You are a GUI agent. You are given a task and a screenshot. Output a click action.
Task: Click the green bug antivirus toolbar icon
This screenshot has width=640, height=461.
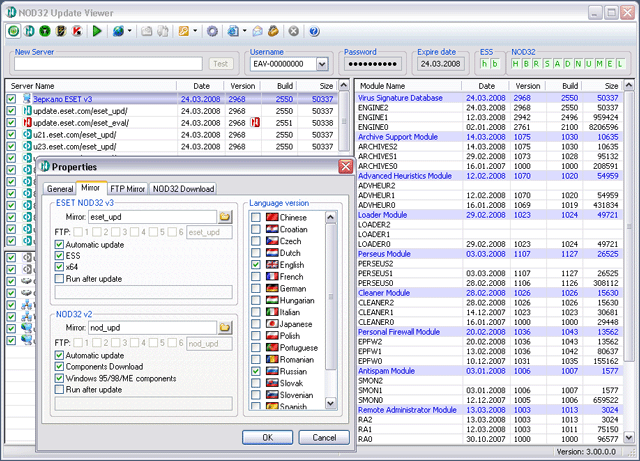[45, 31]
